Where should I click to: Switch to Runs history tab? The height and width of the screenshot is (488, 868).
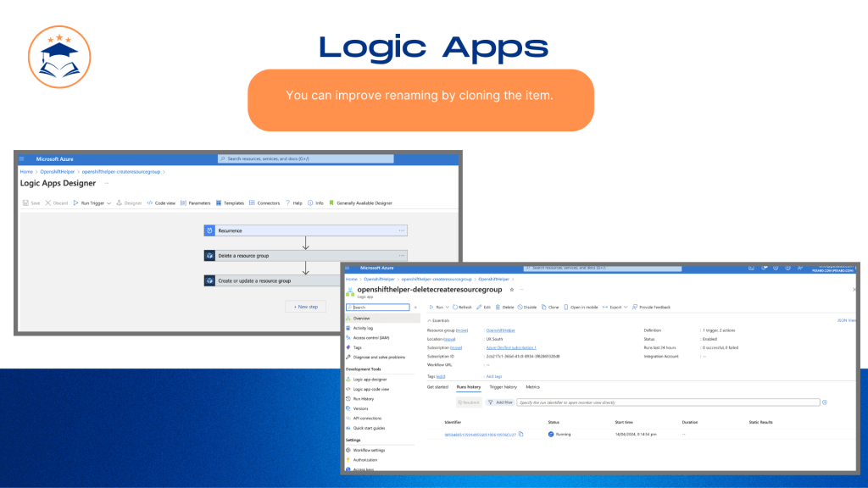point(468,387)
